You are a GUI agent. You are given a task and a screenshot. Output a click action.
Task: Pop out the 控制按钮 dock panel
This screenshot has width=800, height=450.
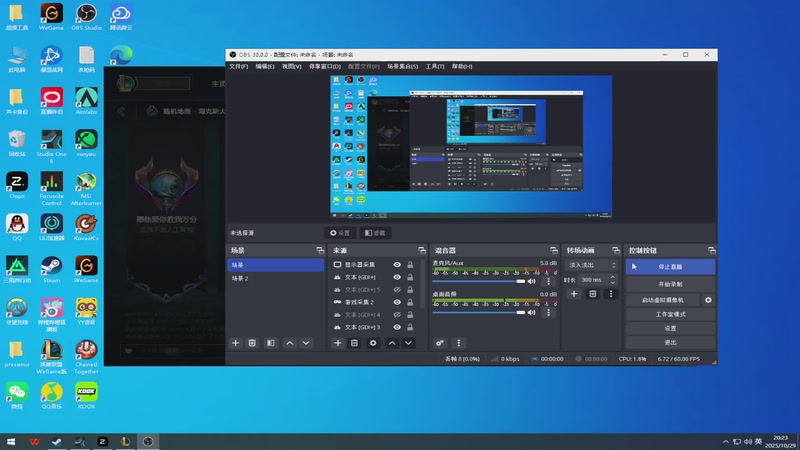click(712, 250)
